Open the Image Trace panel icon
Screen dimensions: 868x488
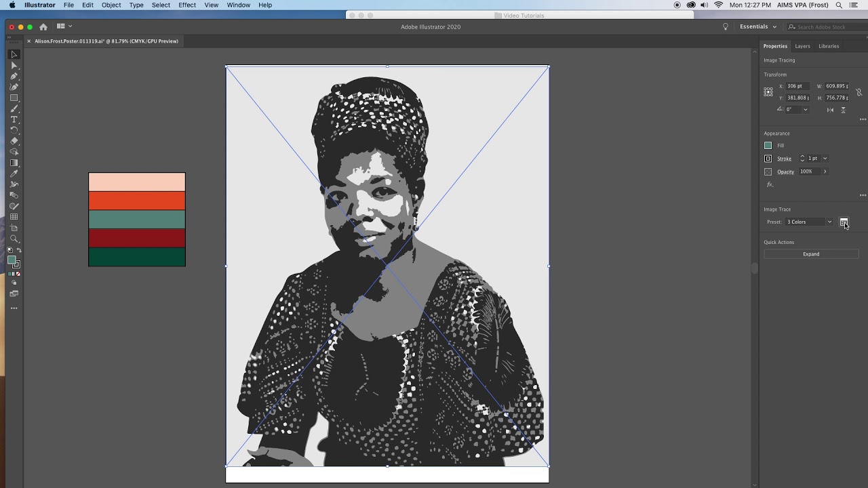844,222
